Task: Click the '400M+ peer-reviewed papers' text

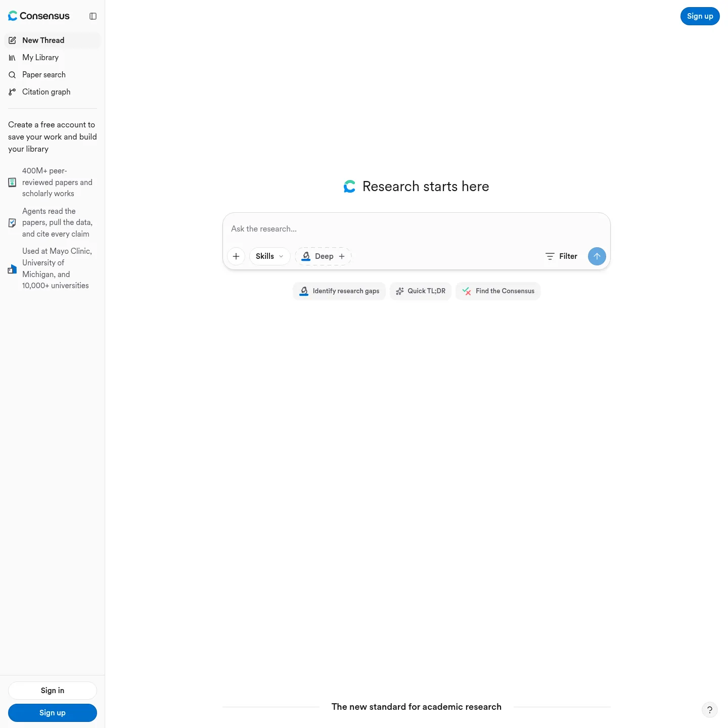Action: tap(57, 183)
